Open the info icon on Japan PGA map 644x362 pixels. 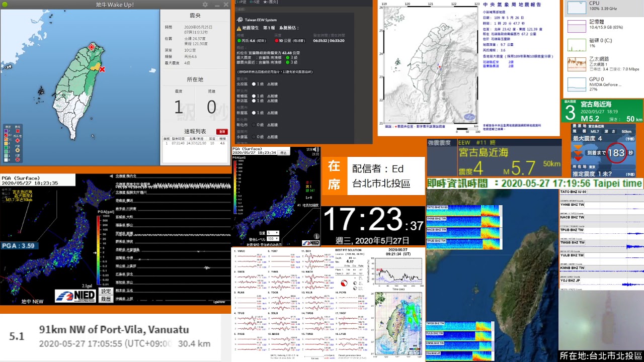coord(316,236)
